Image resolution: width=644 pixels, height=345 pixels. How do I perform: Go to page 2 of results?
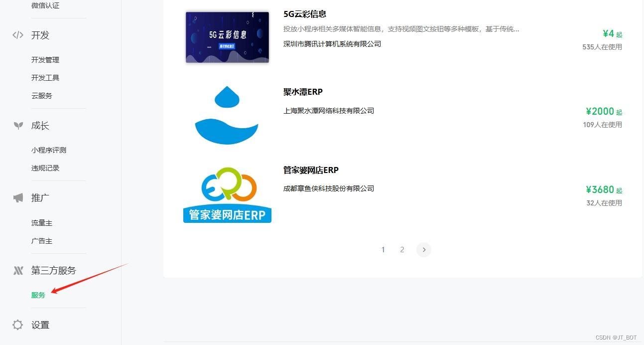pos(402,250)
